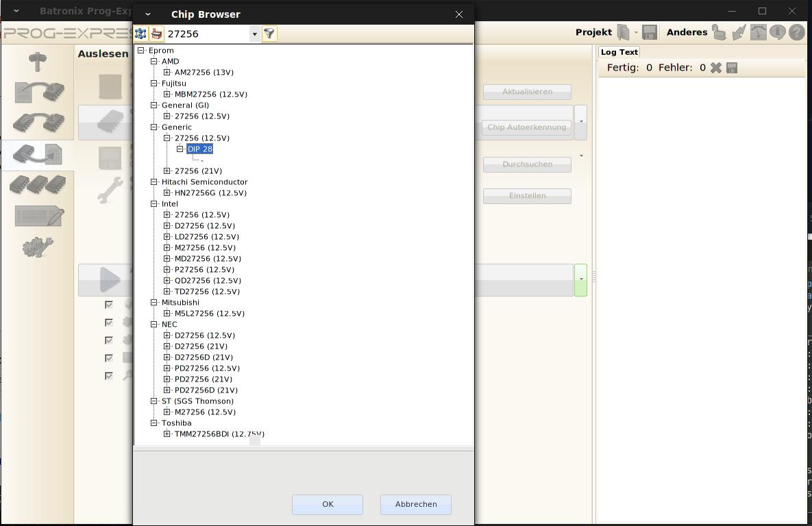Click into the 27256 search input field

click(207, 34)
